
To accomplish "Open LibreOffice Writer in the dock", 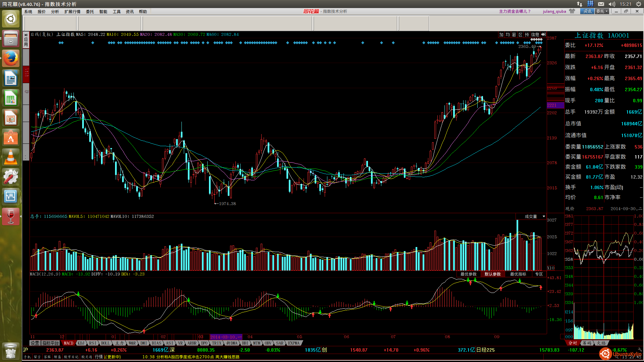I will [11, 78].
